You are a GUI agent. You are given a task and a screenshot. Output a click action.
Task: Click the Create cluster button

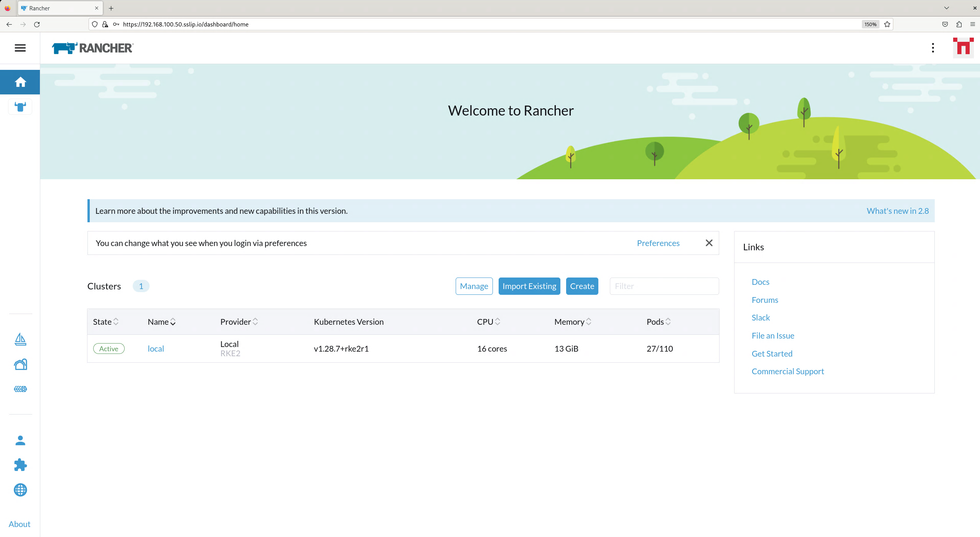click(x=581, y=286)
